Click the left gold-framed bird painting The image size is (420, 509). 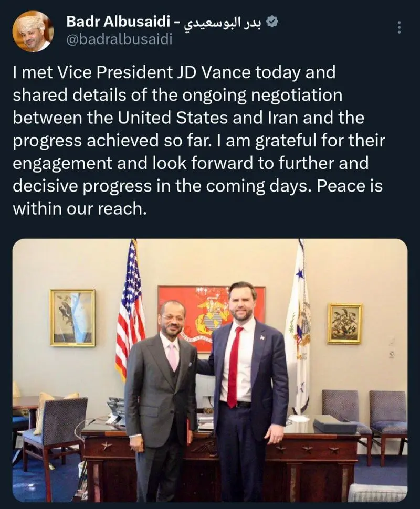point(72,317)
